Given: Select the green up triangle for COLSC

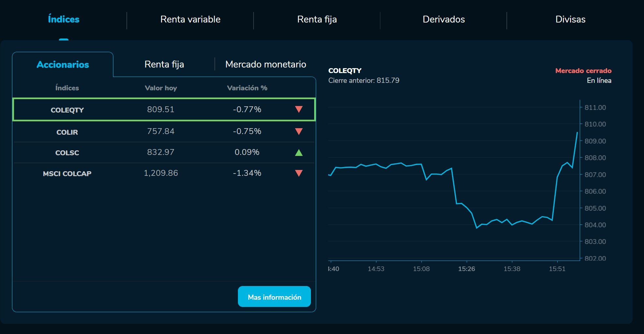Looking at the screenshot, I should 299,152.
